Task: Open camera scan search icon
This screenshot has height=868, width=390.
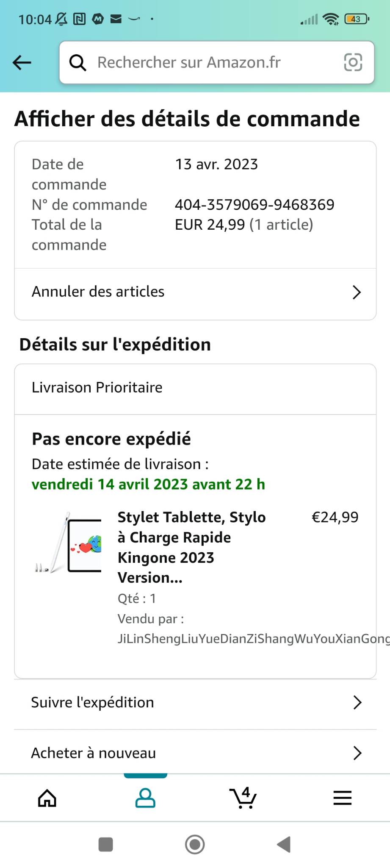Action: click(x=353, y=62)
